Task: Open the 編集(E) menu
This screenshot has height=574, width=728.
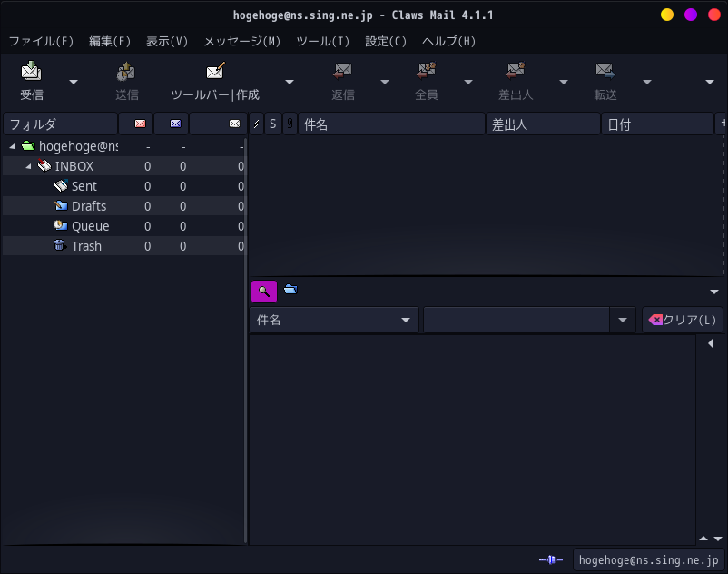Action: click(x=110, y=42)
